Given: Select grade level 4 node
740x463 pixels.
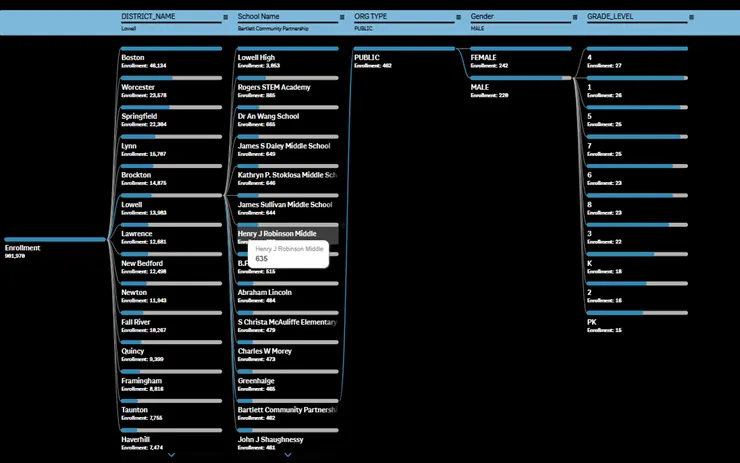Looking at the screenshot, I should pyautogui.click(x=635, y=60).
